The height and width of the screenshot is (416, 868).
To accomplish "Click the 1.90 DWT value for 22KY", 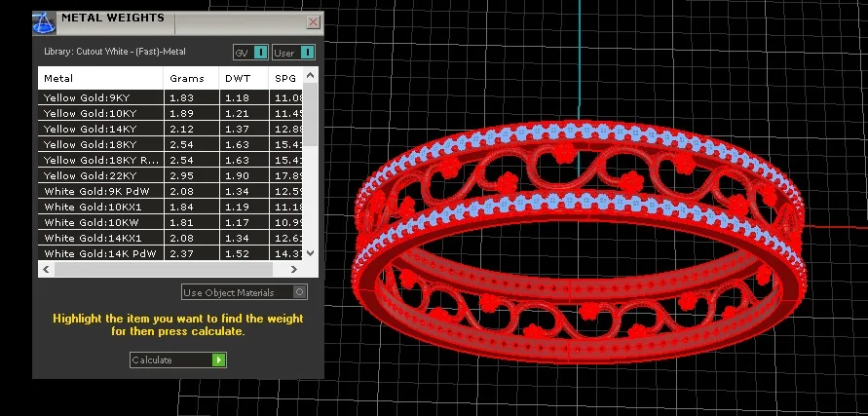I will pos(237,175).
